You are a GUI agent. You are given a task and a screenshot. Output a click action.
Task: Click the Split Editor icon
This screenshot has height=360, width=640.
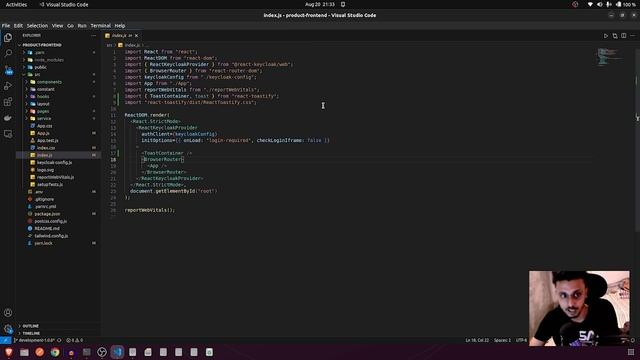click(624, 36)
